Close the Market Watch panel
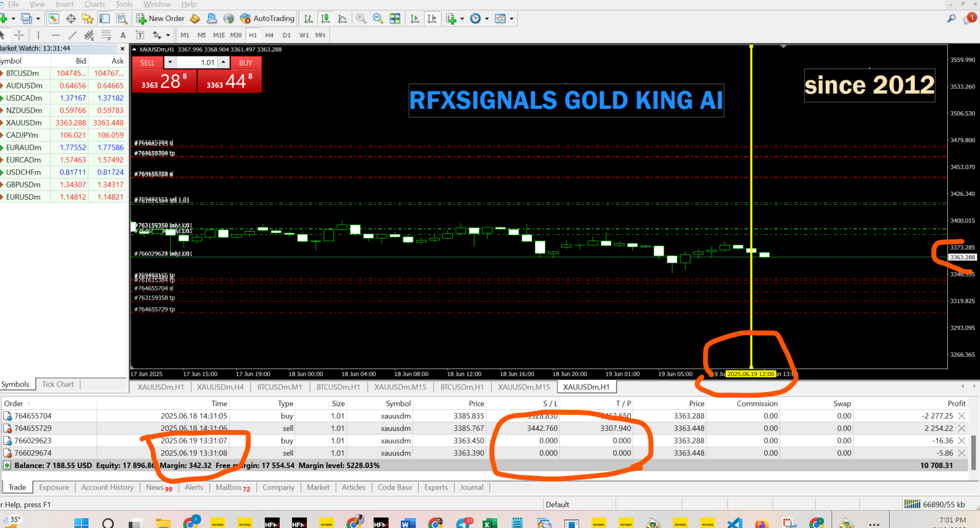This screenshot has height=528, width=980. tap(123, 48)
